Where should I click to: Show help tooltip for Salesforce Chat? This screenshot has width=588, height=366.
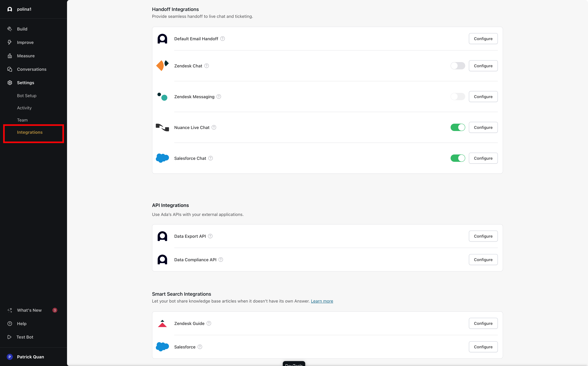[x=211, y=158]
